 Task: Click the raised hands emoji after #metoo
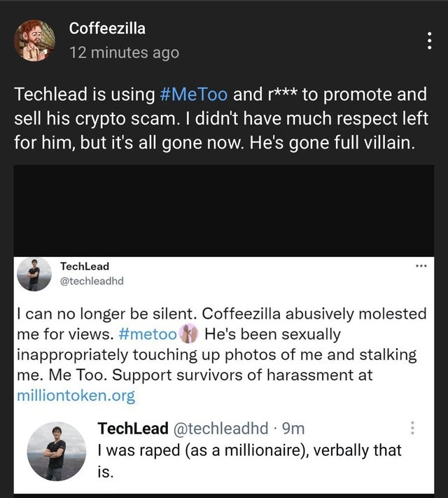[x=188, y=334]
